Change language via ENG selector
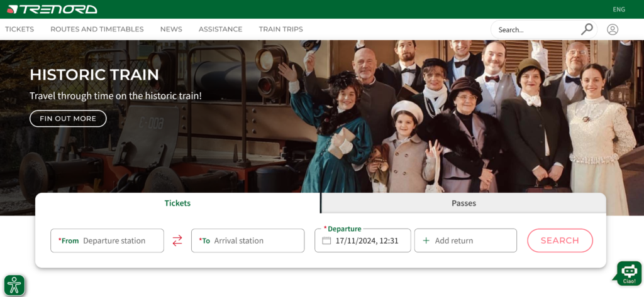The height and width of the screenshot is (297, 644). point(619,9)
